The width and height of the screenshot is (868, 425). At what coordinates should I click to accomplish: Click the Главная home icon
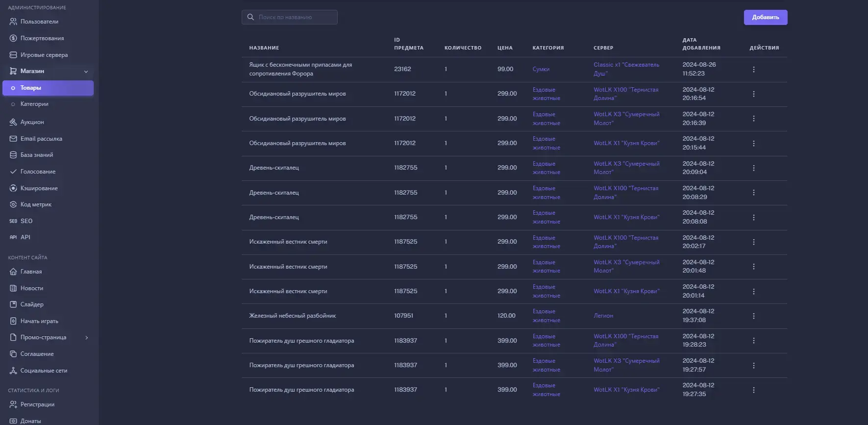[x=13, y=272]
